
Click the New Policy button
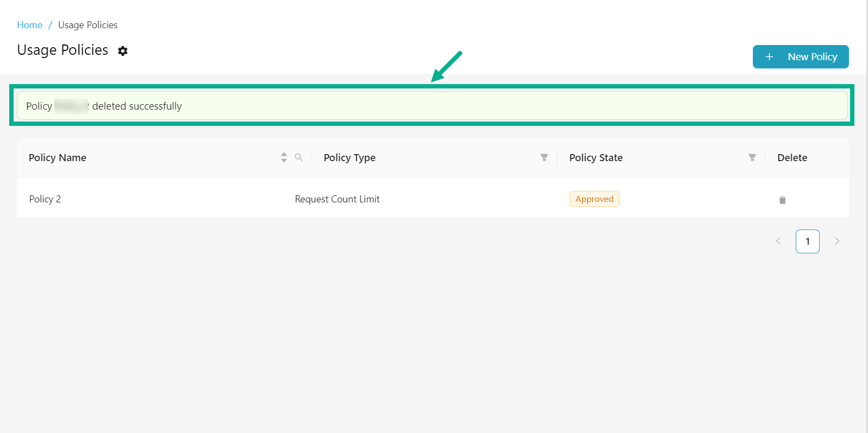click(x=801, y=57)
